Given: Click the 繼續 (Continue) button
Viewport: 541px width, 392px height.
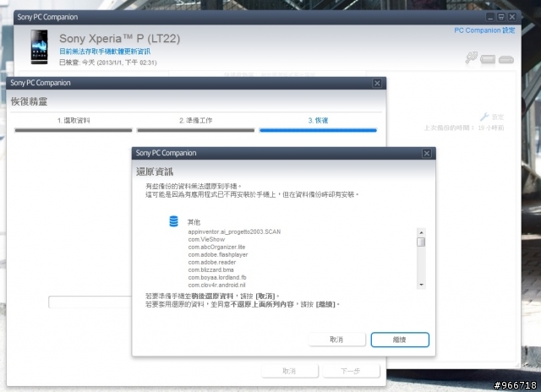Looking at the screenshot, I should [x=400, y=340].
